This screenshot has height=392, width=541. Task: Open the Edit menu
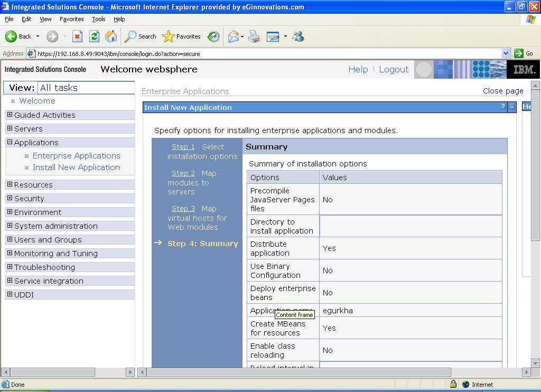pyautogui.click(x=26, y=19)
